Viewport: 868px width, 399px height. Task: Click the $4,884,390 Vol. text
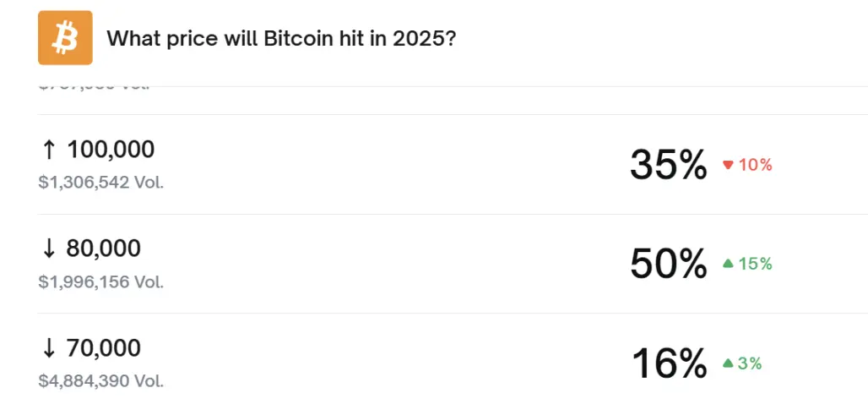(x=101, y=381)
